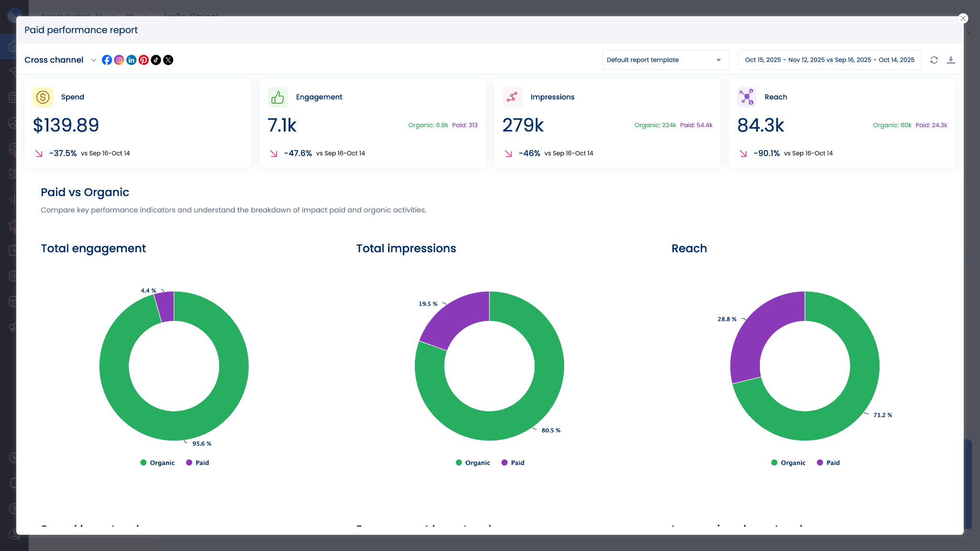Image resolution: width=980 pixels, height=551 pixels.
Task: Open Home from the left sidebar
Action: 12,46
